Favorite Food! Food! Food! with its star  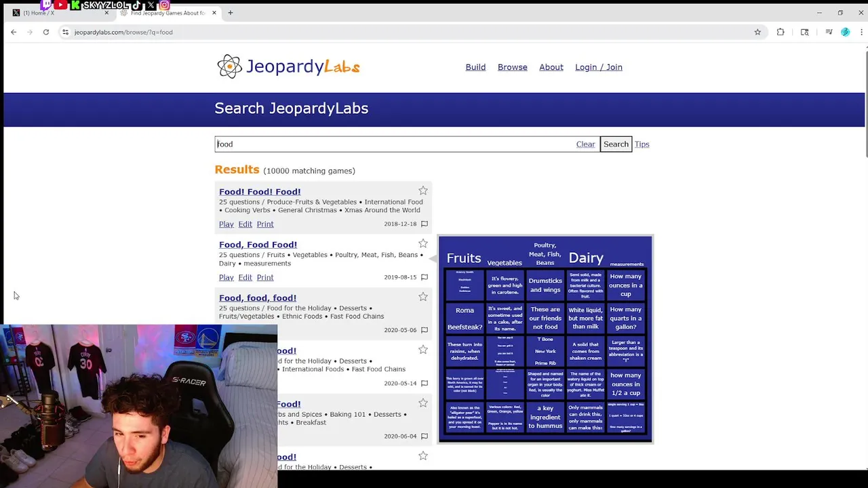[x=423, y=190]
